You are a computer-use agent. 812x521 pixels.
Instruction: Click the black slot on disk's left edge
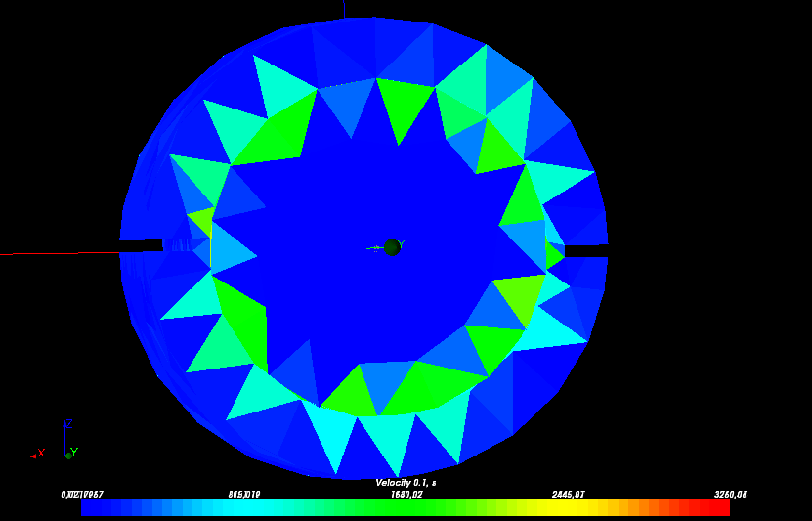click(x=141, y=246)
